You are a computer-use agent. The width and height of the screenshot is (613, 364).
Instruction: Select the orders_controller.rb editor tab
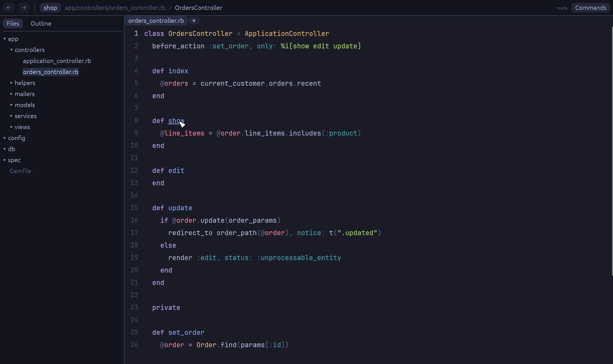156,21
